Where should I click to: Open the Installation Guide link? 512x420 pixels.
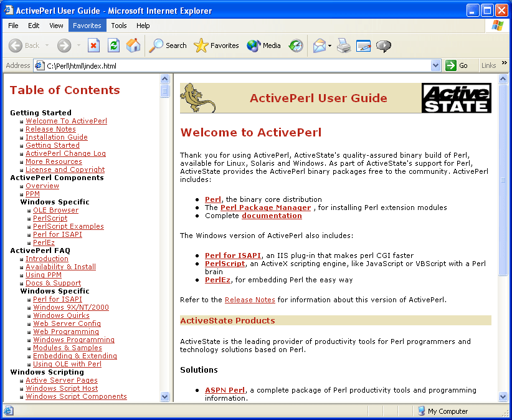tap(57, 137)
